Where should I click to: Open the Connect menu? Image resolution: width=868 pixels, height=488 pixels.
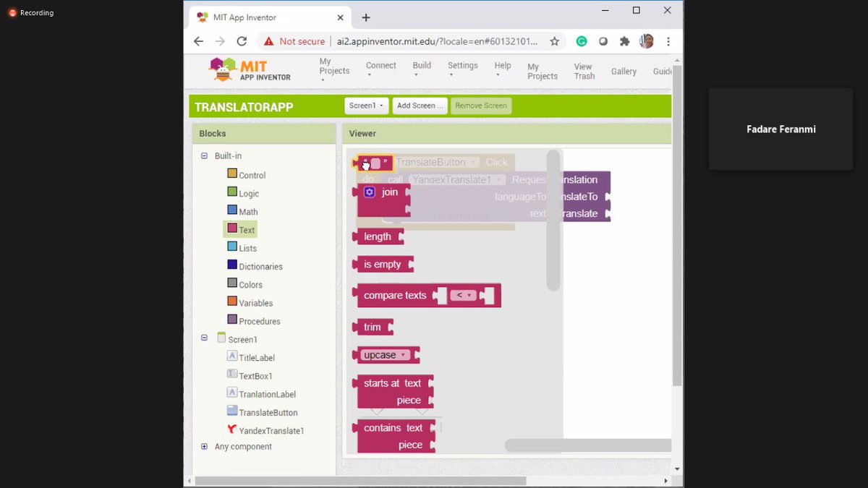[380, 69]
